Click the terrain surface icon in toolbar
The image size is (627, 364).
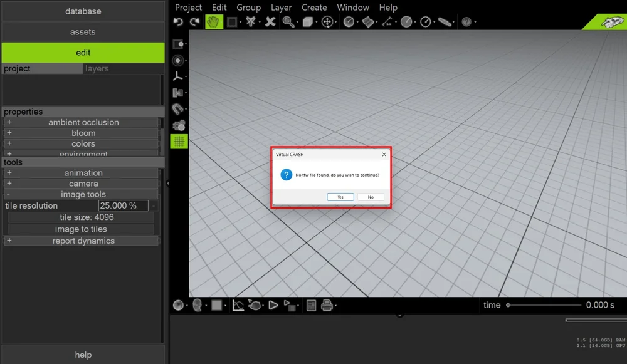(367, 21)
